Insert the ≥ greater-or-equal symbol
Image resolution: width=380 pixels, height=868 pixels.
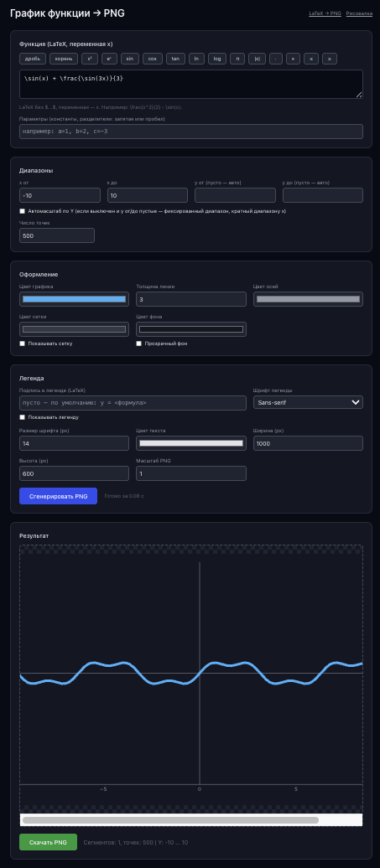[x=330, y=59]
